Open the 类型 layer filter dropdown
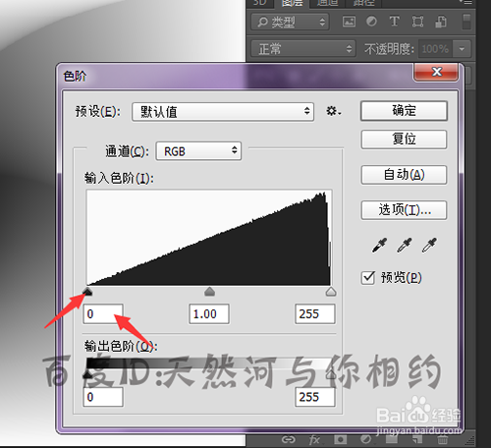This screenshot has width=491, height=448. (x=291, y=22)
